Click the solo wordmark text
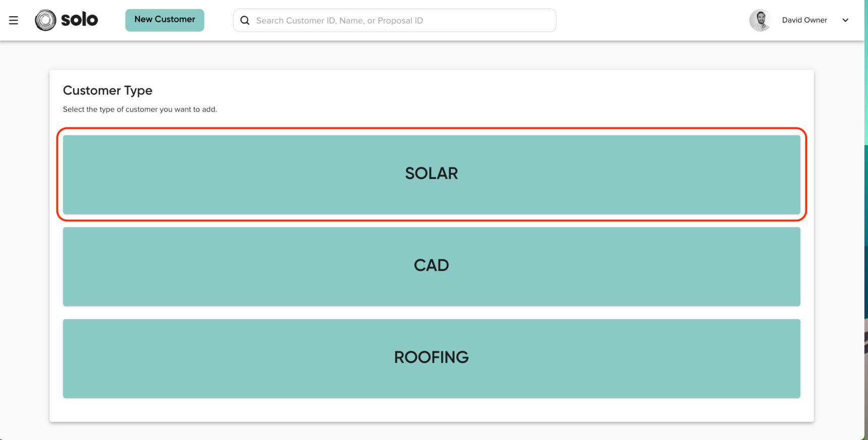Viewport: 868px width, 440px height. coord(79,20)
